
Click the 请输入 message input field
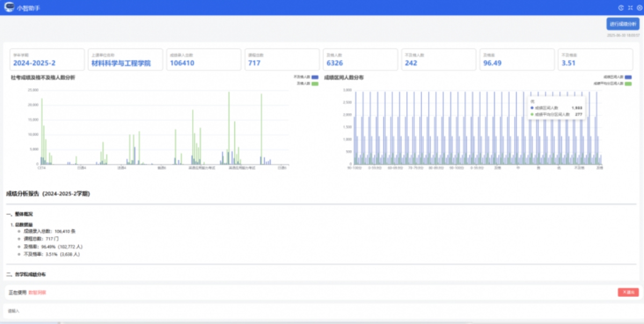[x=322, y=311]
